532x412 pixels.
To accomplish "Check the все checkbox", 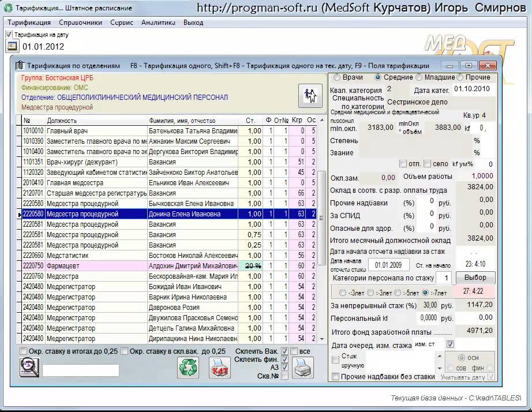I will tap(294, 351).
